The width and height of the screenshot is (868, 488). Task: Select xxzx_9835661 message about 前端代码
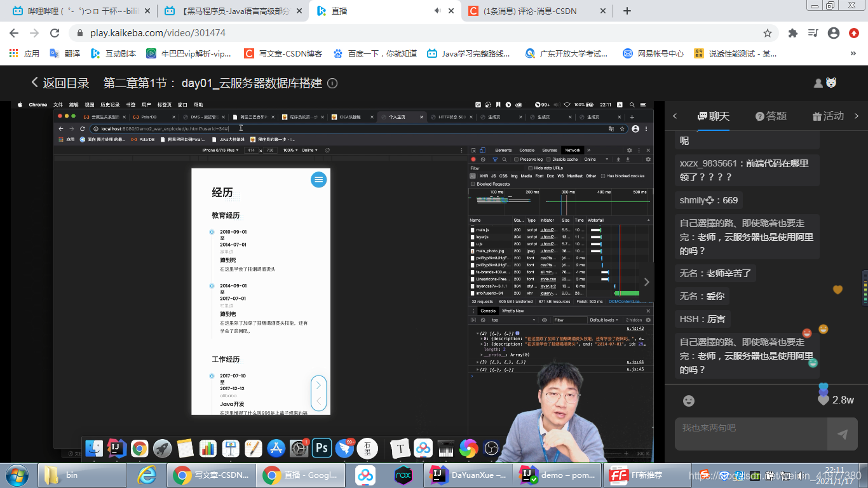click(x=747, y=170)
